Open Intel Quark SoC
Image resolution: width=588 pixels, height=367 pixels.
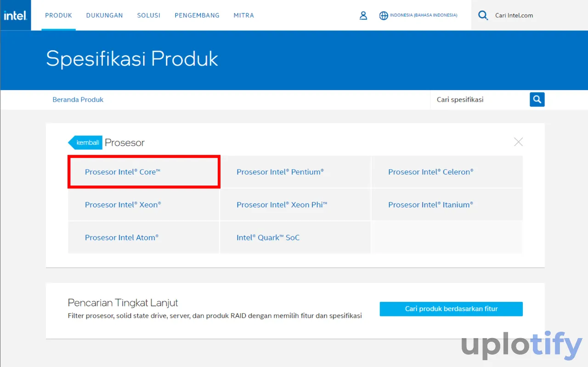tap(295, 237)
